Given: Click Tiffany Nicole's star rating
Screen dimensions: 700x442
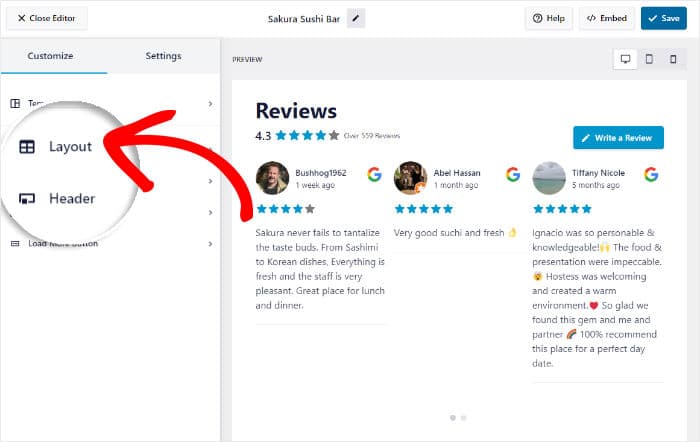Looking at the screenshot, I should pos(562,209).
